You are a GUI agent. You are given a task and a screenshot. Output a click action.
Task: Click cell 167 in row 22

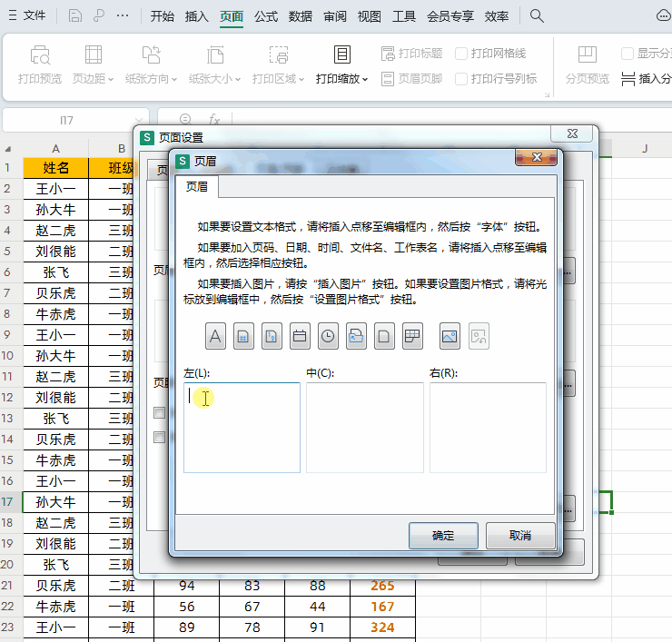(382, 607)
